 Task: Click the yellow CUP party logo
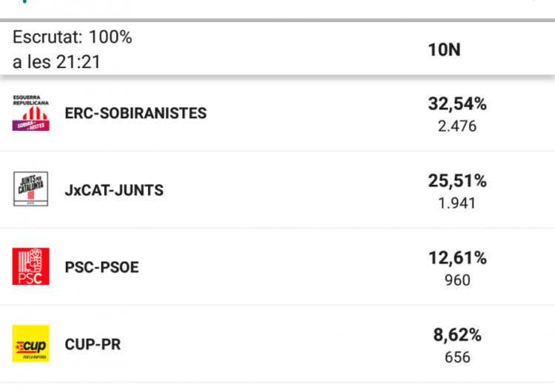31,344
